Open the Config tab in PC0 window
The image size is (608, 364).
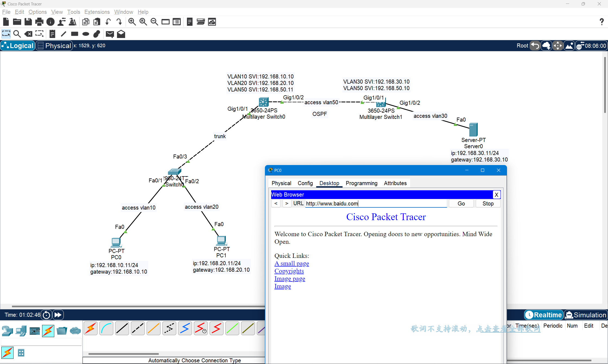tap(305, 183)
